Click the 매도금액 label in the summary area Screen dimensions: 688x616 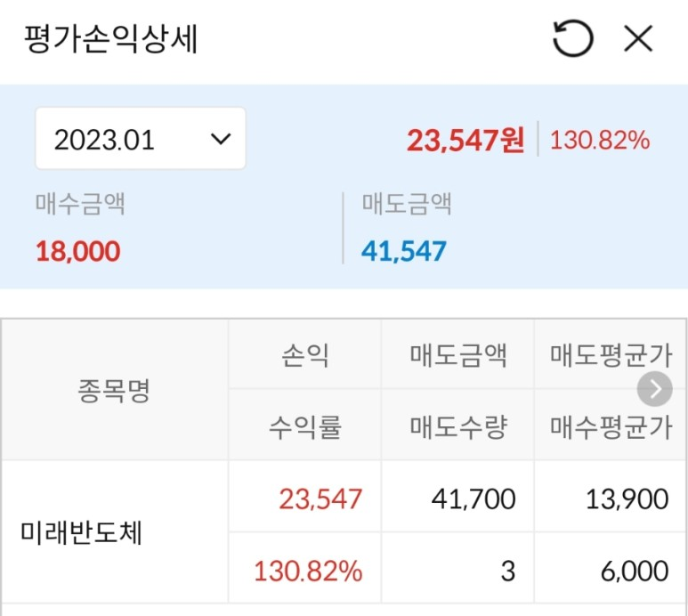click(407, 204)
